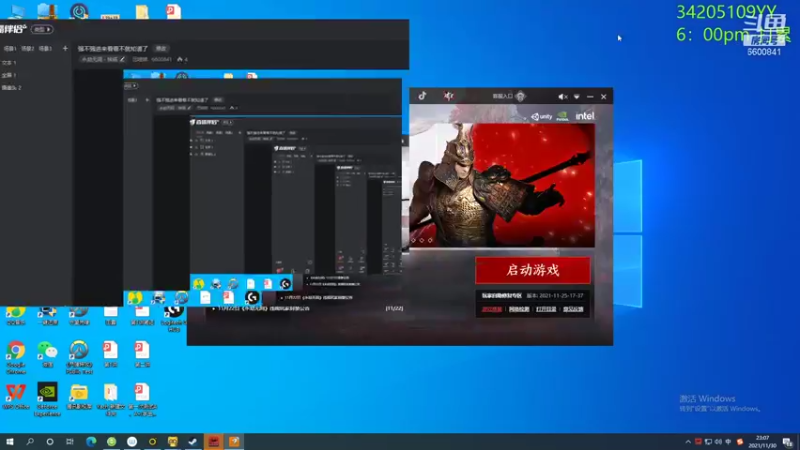Click the taskbar clock showing 23:07
800x450 pixels.
(762, 442)
